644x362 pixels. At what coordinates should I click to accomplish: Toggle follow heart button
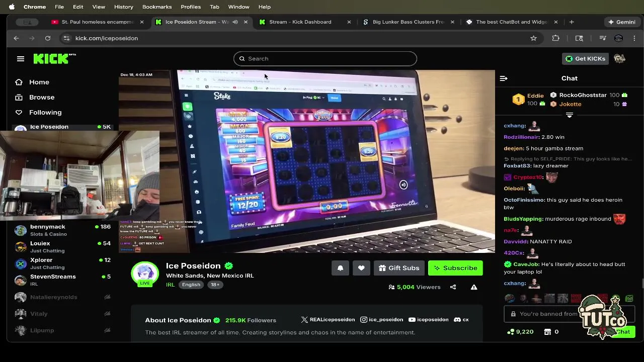tap(361, 268)
